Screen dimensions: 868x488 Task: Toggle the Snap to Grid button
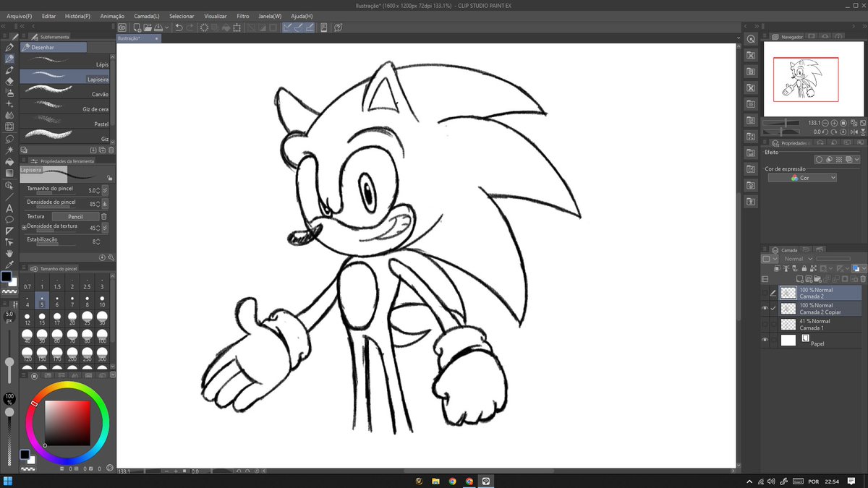pos(309,27)
